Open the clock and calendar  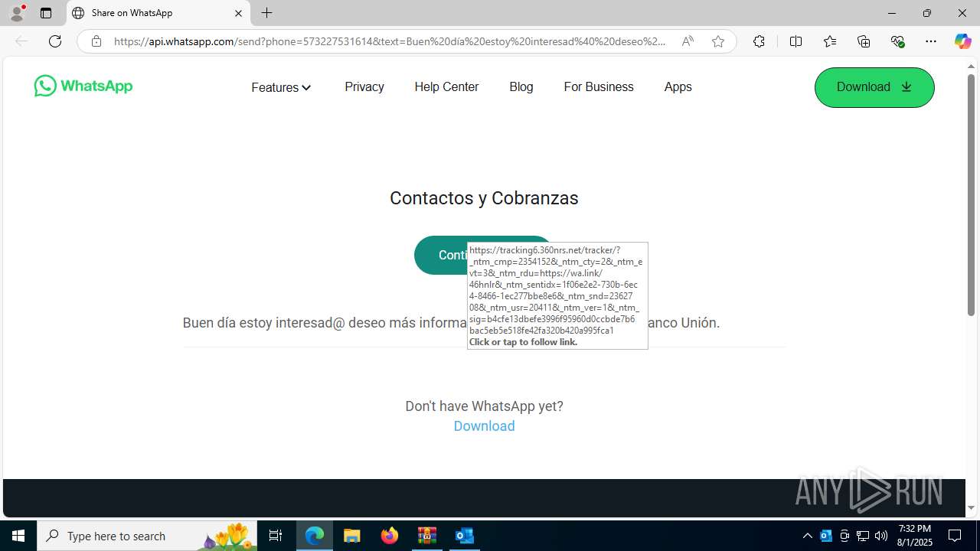915,536
